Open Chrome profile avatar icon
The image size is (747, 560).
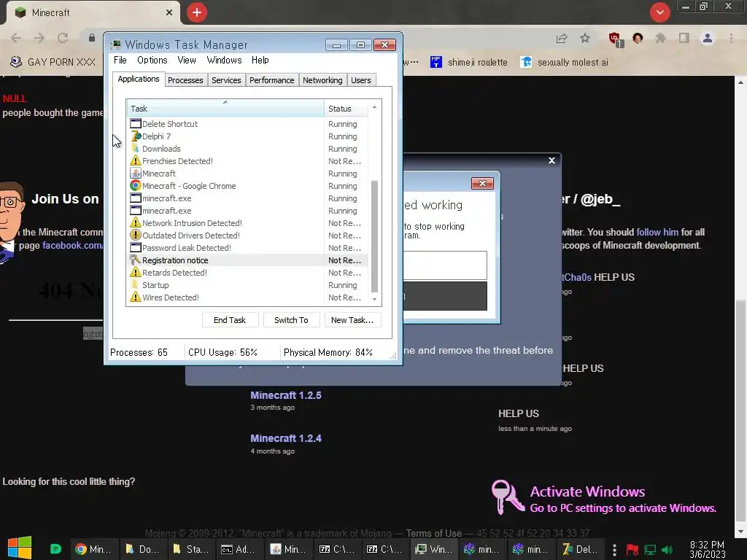[708, 38]
